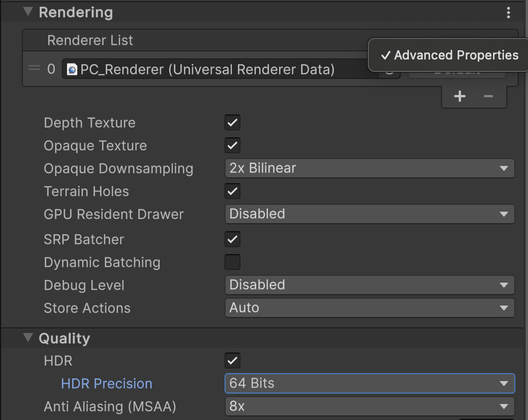Change Anti Aliasing MSAA from 8x
The height and width of the screenshot is (420, 528).
pos(369,406)
